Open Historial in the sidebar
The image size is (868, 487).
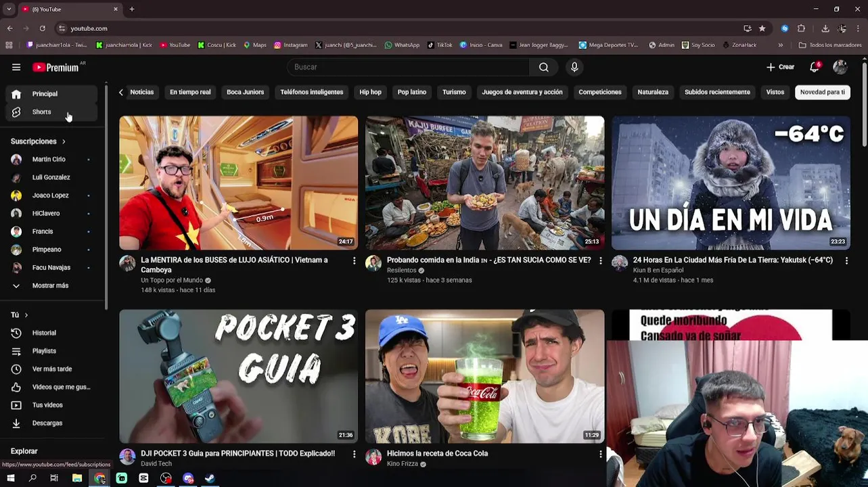pos(51,333)
